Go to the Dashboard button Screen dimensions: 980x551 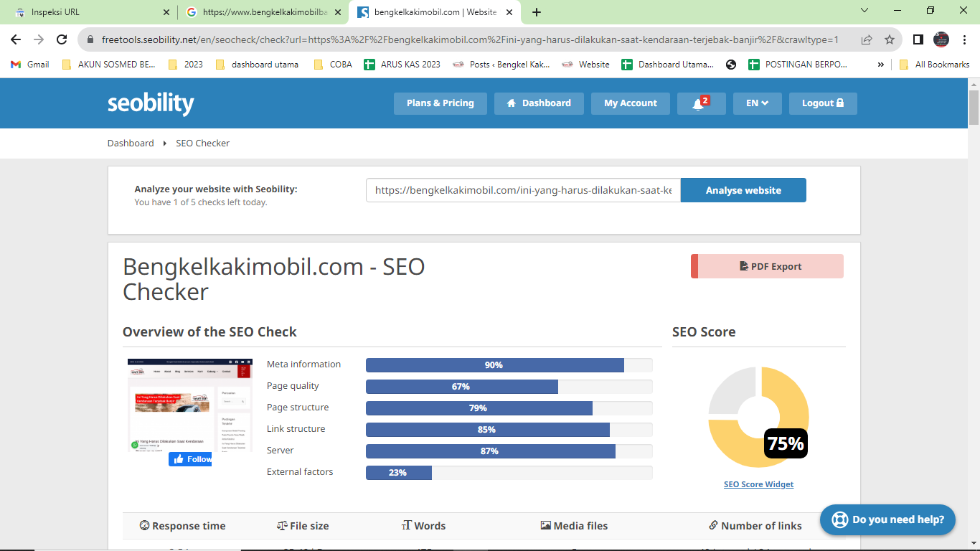[x=539, y=103]
